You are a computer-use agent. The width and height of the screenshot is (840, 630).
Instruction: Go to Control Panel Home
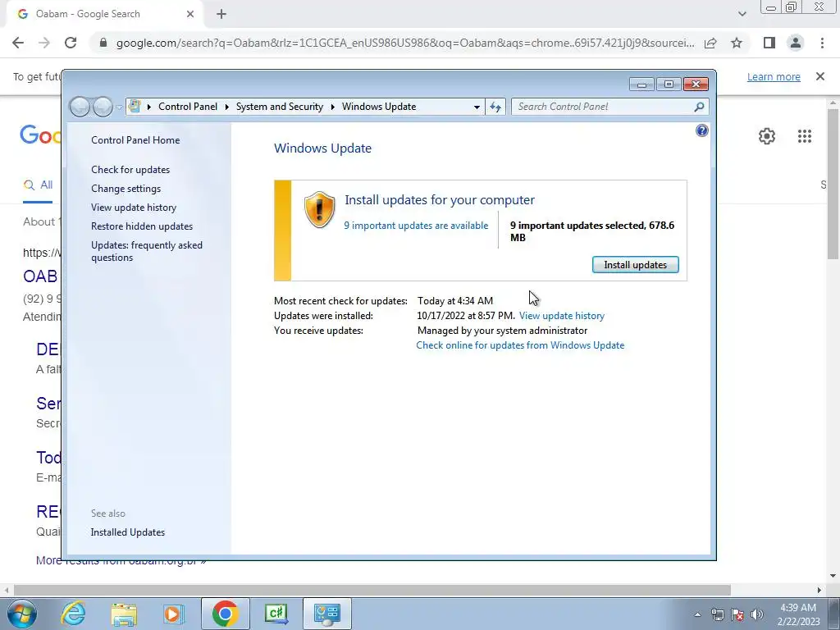pyautogui.click(x=135, y=140)
